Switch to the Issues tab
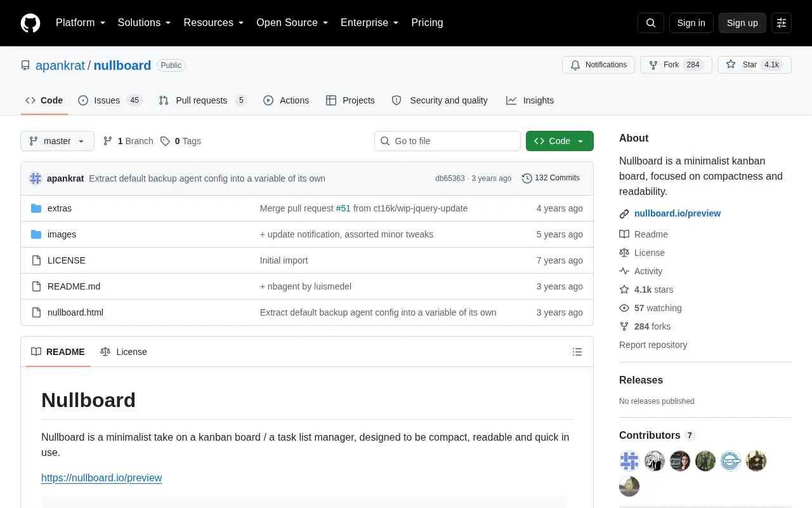 [x=110, y=100]
